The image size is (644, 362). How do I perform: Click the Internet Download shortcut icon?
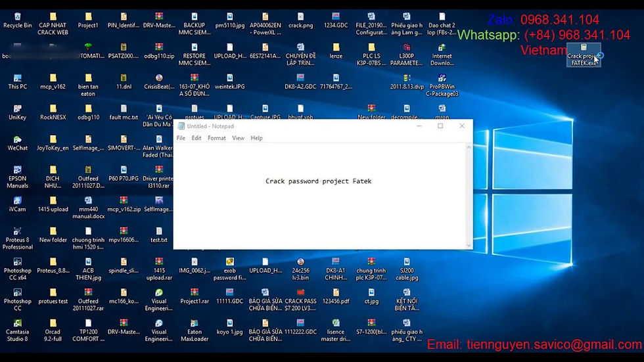(x=442, y=55)
